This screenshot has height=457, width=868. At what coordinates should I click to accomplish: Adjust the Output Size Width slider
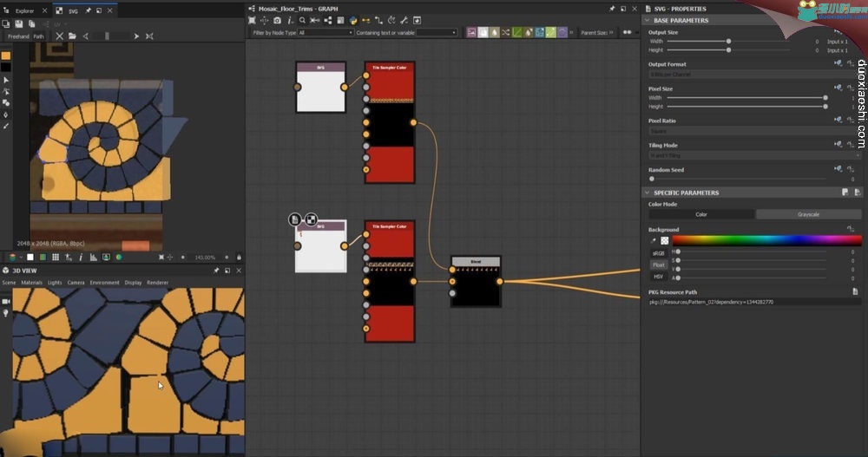[x=728, y=42]
